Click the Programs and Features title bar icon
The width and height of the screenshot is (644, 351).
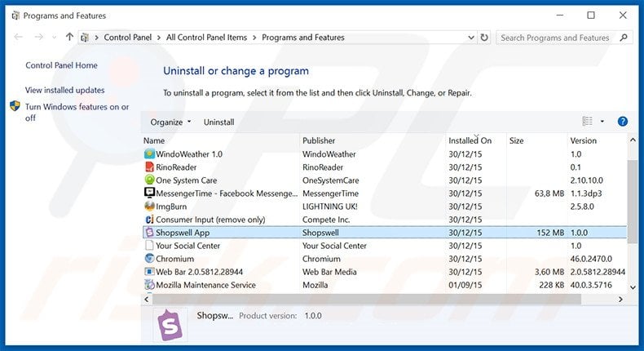point(15,16)
